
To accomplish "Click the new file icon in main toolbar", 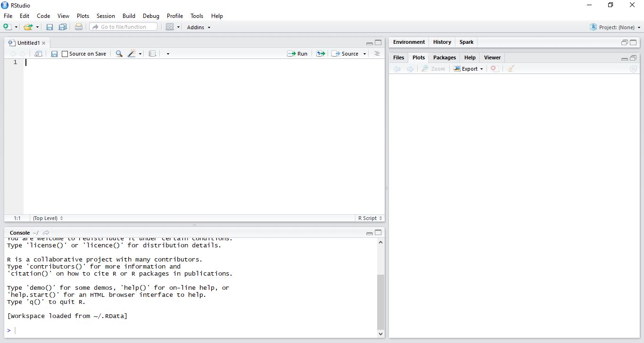I will [8, 27].
